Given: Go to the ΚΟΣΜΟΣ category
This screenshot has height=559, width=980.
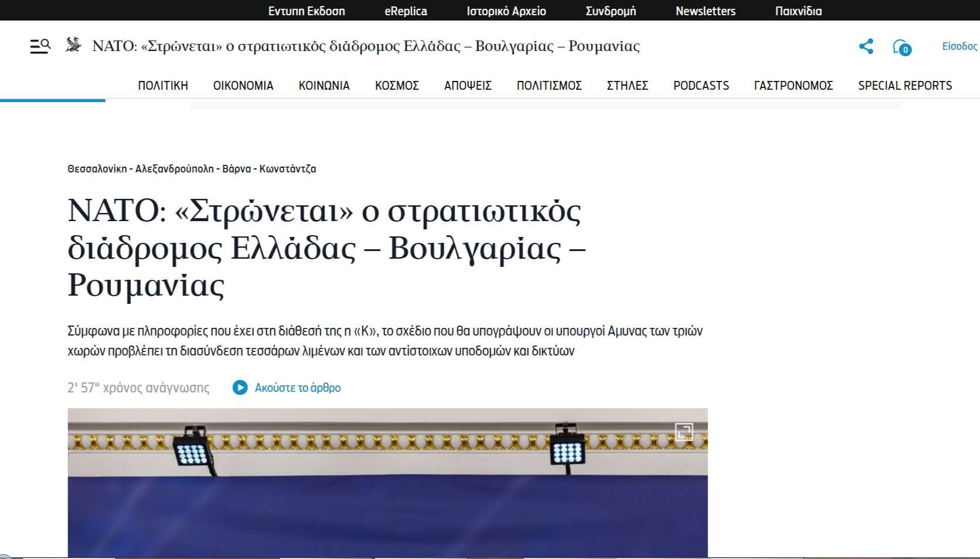Looking at the screenshot, I should point(397,86).
